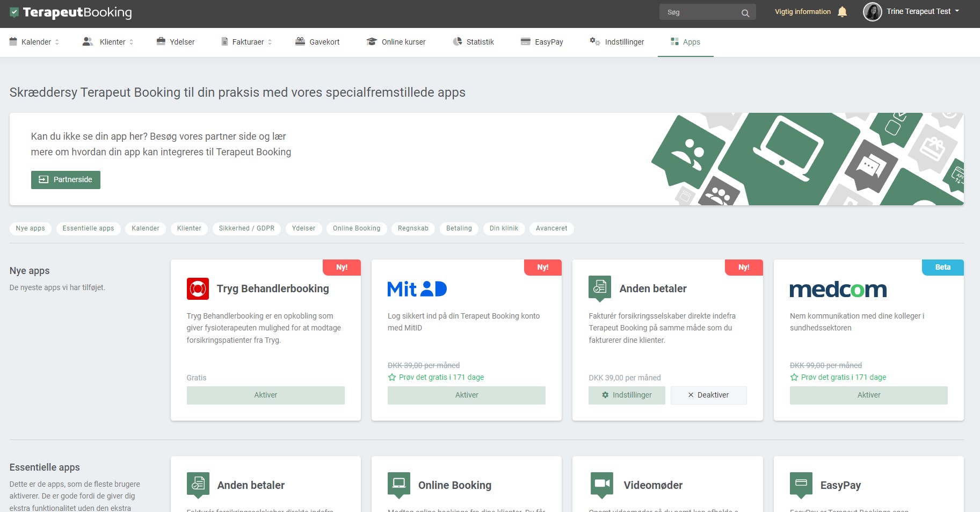The image size is (980, 512).
Task: Filter by Sikkerhed / GDPR chip
Action: pyautogui.click(x=246, y=228)
